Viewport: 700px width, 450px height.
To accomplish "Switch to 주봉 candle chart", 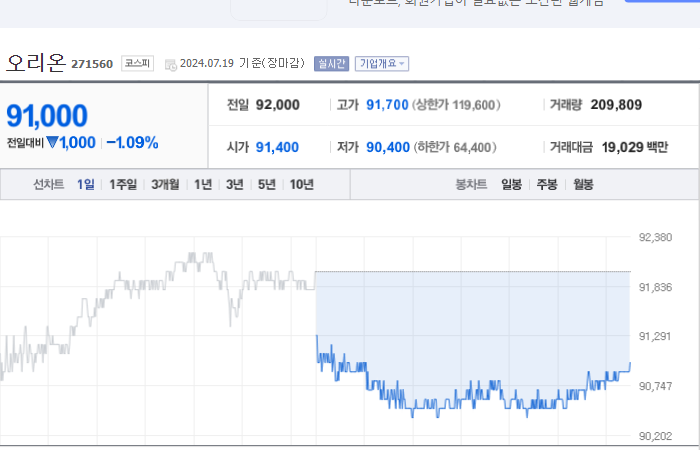I will [x=547, y=184].
